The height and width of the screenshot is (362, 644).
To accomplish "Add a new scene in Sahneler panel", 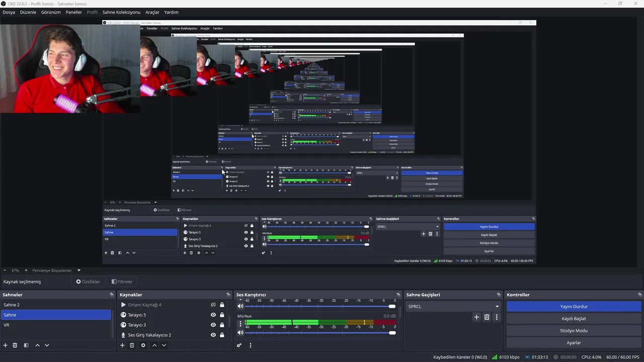I will [x=6, y=345].
